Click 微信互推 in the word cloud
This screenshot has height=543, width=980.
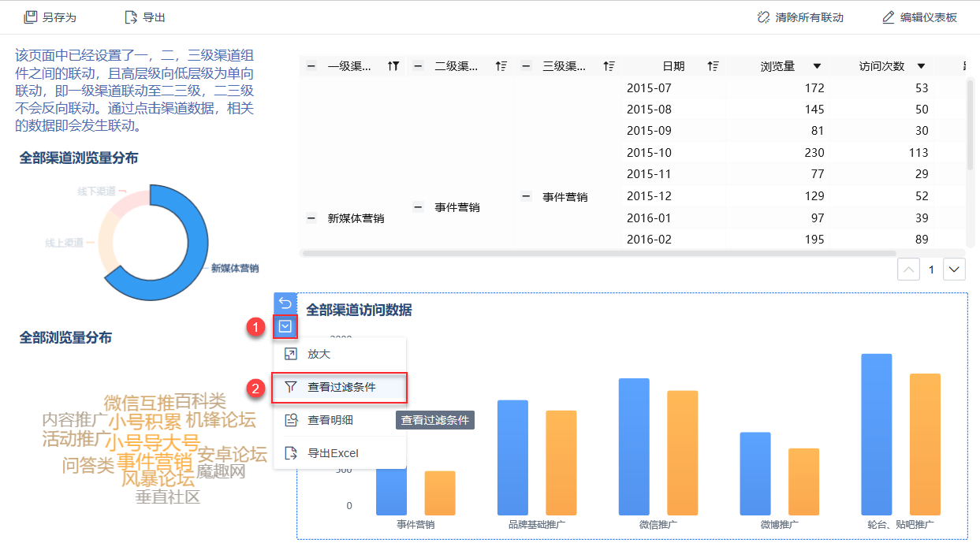(x=139, y=402)
